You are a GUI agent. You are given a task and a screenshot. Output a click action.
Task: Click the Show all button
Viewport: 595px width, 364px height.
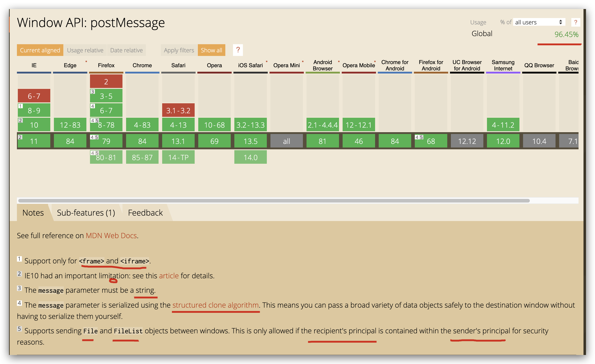212,50
